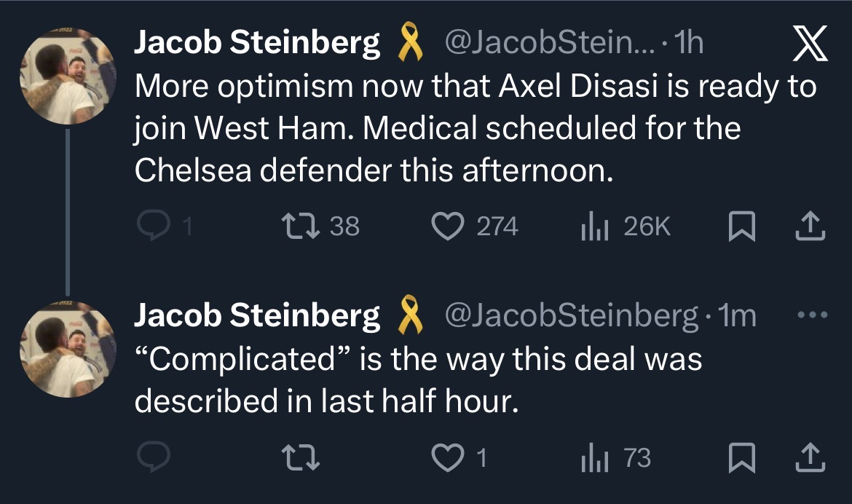Viewport: 852px width, 504px height.
Task: Bookmark the "Complicated" tweet
Action: (x=741, y=458)
